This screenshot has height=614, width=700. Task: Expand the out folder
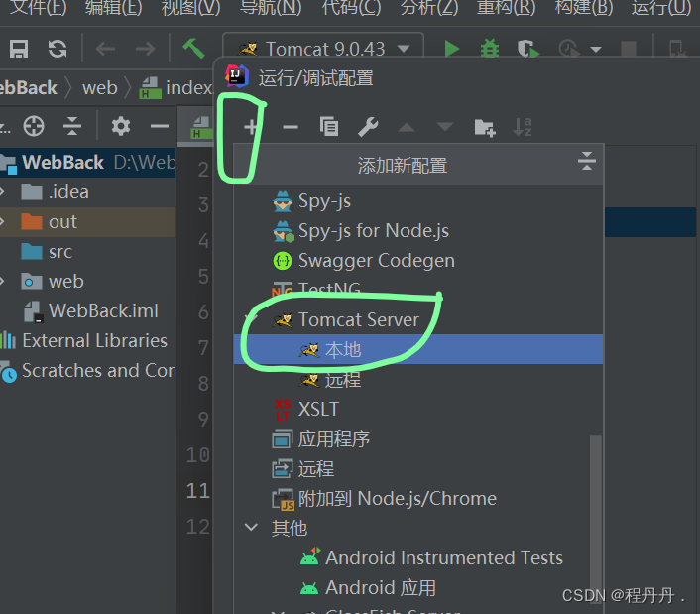(x=3, y=222)
